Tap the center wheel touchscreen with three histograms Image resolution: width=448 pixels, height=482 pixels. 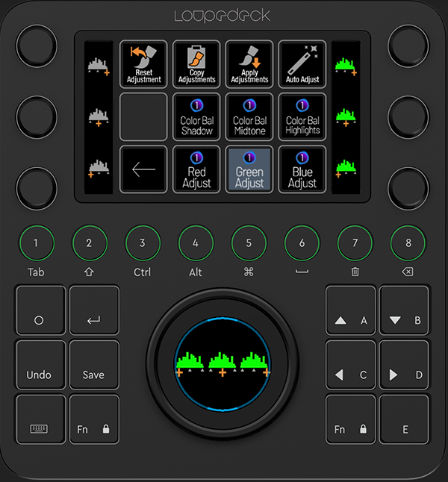pos(223,364)
